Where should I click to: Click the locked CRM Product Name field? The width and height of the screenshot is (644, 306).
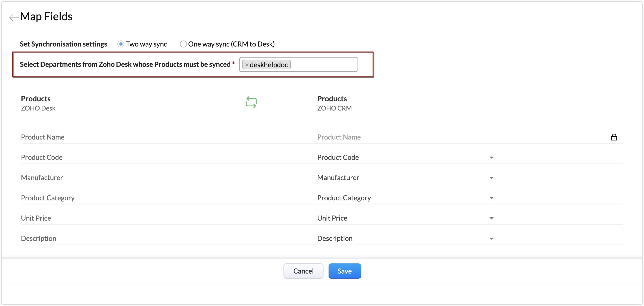339,137
